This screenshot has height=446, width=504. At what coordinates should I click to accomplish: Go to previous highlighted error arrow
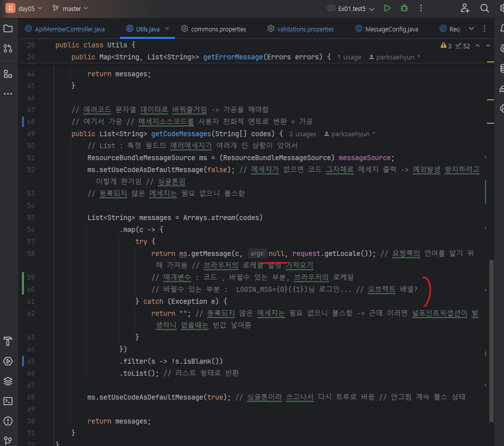pos(478,45)
